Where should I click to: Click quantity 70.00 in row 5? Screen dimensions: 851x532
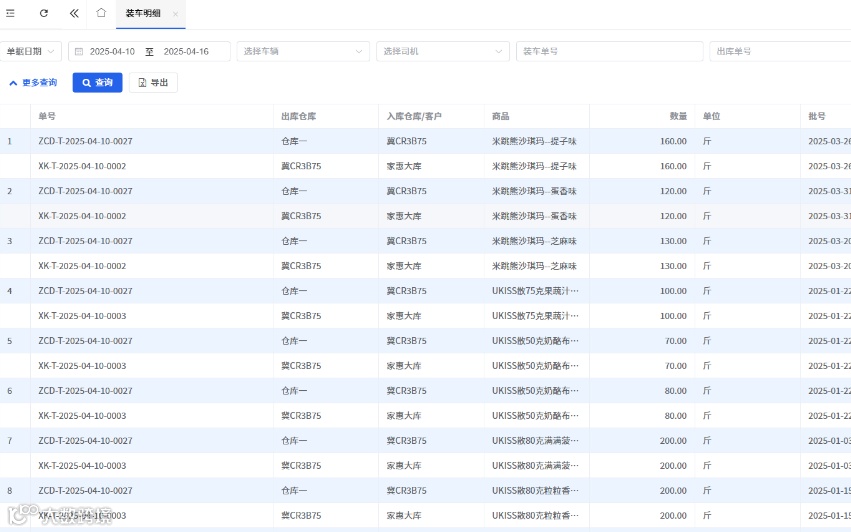[676, 341]
